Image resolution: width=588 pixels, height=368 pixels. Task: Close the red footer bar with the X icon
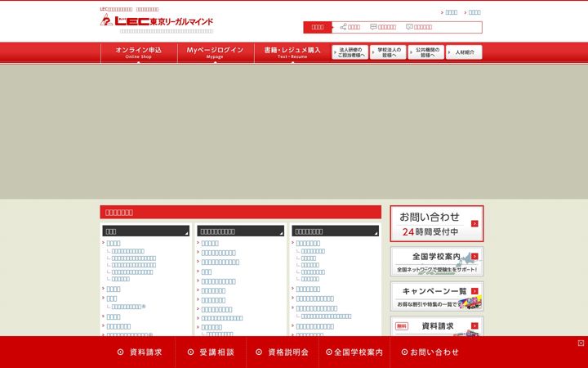(x=581, y=343)
